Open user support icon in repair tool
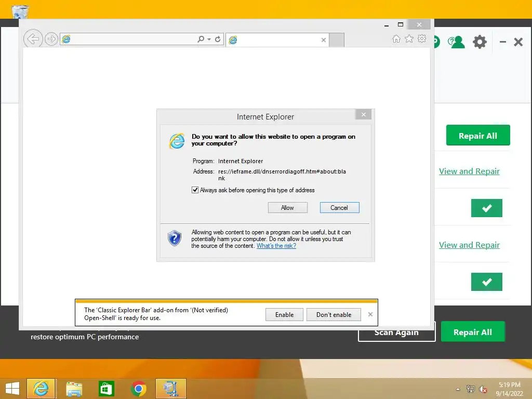This screenshot has width=532, height=399. (456, 42)
